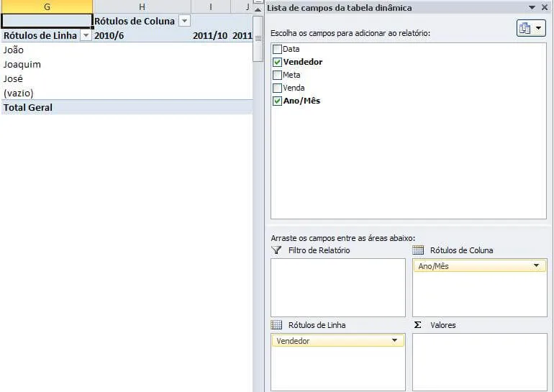
Task: Click the scroll up arrow of the sheet
Action: pos(258,9)
